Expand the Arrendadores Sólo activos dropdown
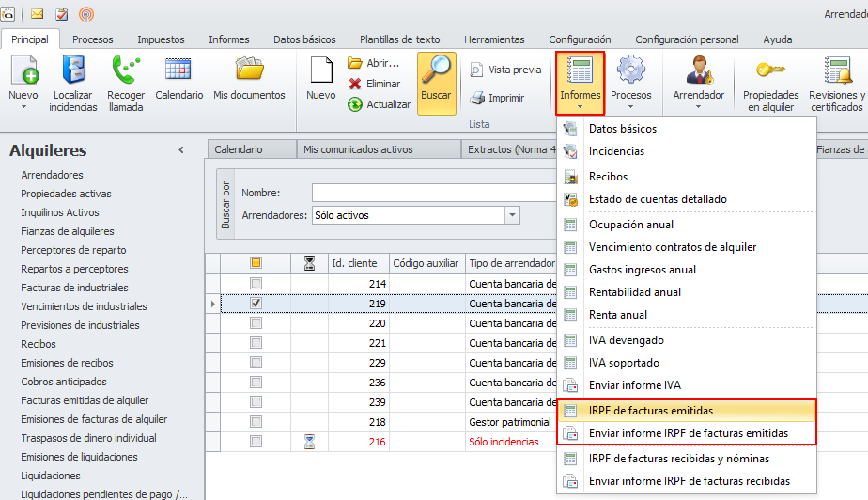 pyautogui.click(x=512, y=215)
